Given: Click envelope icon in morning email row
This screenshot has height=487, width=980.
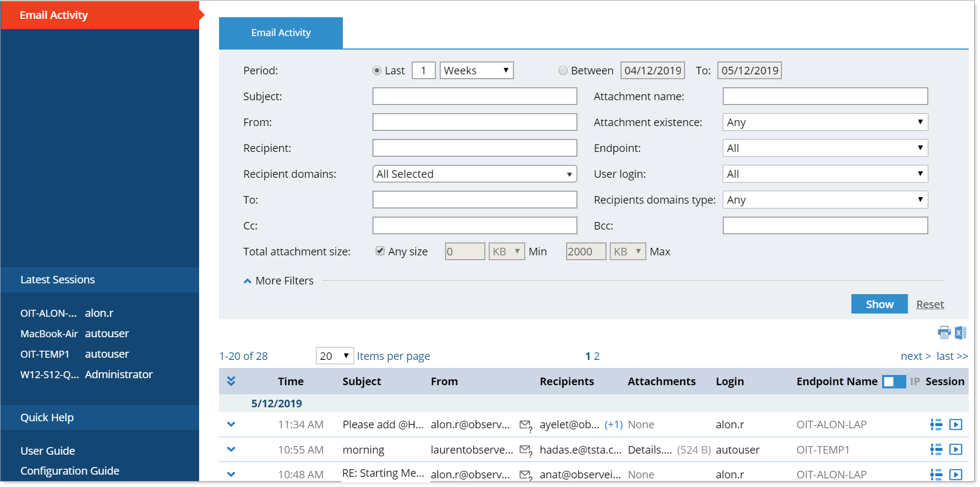Looking at the screenshot, I should pyautogui.click(x=525, y=450).
